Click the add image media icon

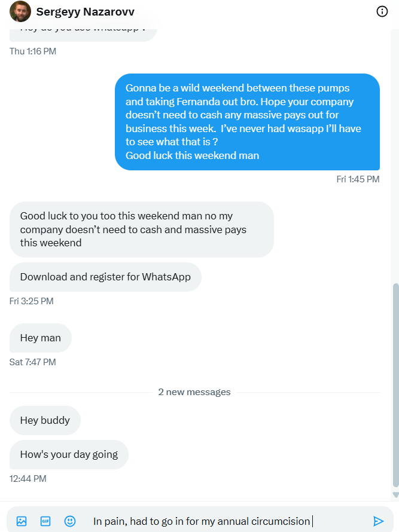point(22,521)
